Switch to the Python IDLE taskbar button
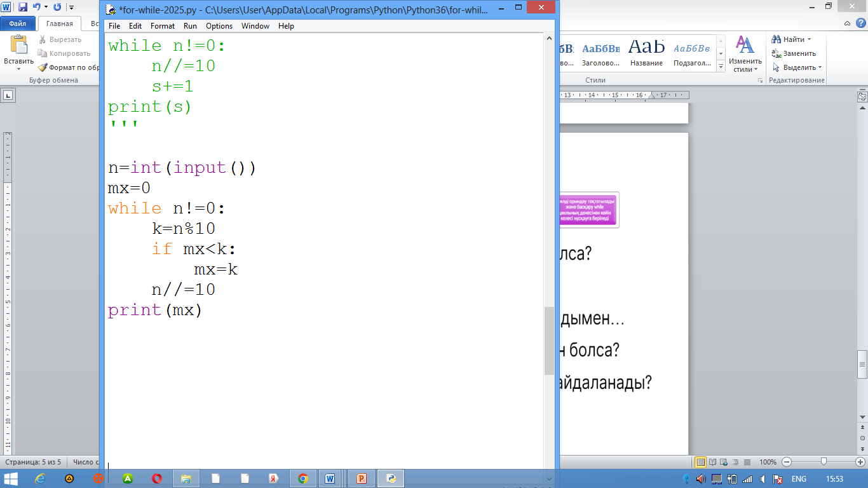 click(391, 478)
